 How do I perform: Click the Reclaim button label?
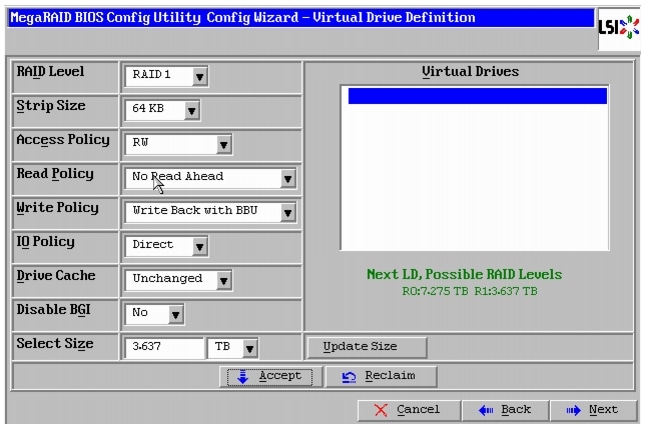click(390, 376)
